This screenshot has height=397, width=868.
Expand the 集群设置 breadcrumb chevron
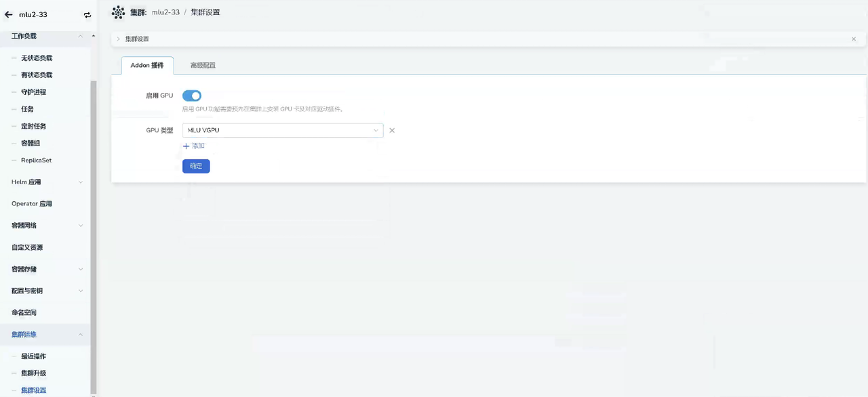pos(118,39)
